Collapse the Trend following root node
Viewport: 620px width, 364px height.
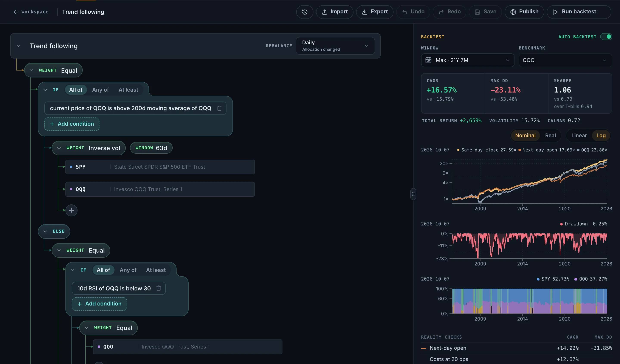pos(19,46)
